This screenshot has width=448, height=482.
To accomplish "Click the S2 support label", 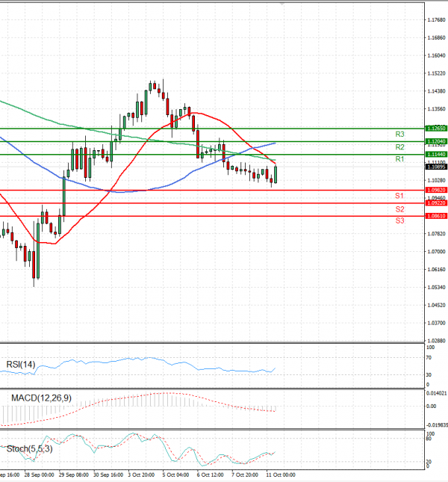I will tap(399, 209).
